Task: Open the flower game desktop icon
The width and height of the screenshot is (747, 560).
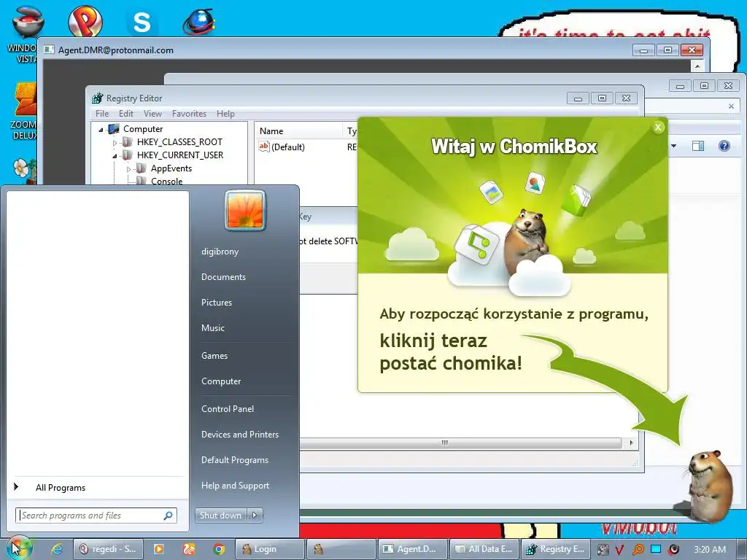Action: coord(25,171)
